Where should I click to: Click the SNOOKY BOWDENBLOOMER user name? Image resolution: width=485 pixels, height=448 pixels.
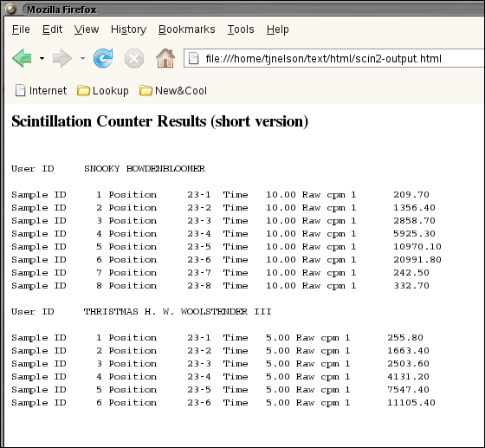(145, 169)
